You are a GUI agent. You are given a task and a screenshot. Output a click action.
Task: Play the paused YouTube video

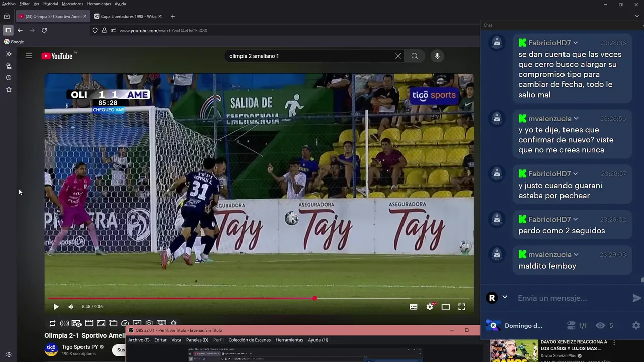point(56,307)
